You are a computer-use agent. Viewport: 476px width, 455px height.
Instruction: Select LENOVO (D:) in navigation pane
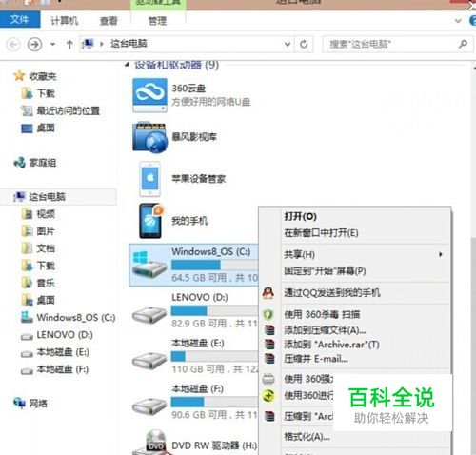point(65,334)
